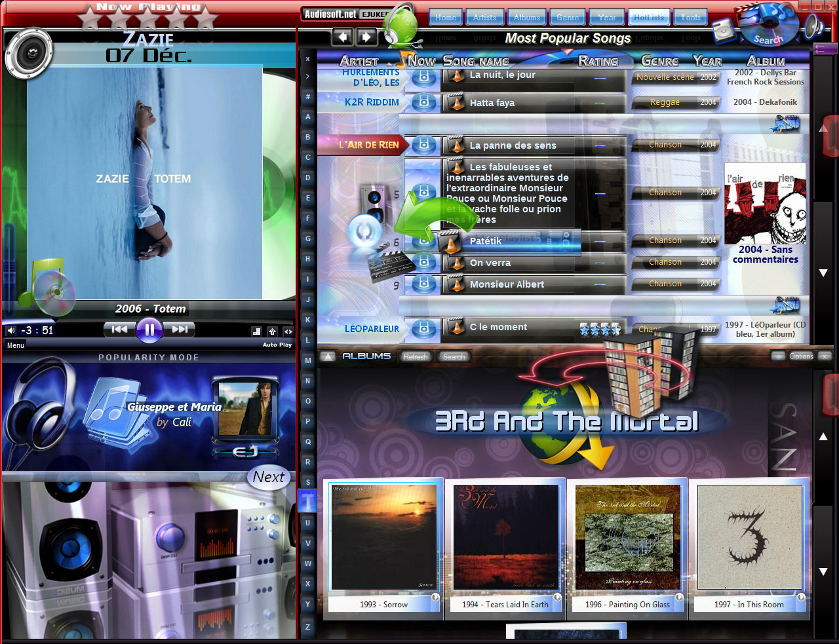Viewport: 839px width, 644px height.
Task: Toggle Auto Play mode
Action: [x=277, y=345]
